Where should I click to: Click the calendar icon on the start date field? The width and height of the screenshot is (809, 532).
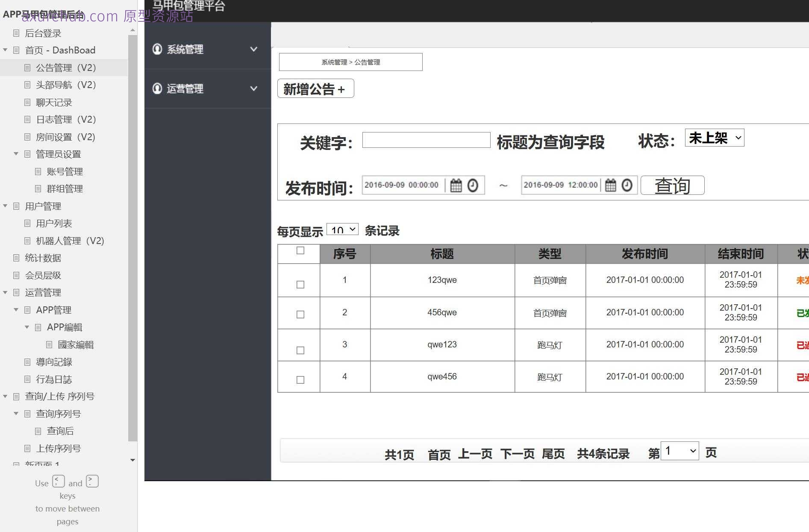[x=456, y=185]
